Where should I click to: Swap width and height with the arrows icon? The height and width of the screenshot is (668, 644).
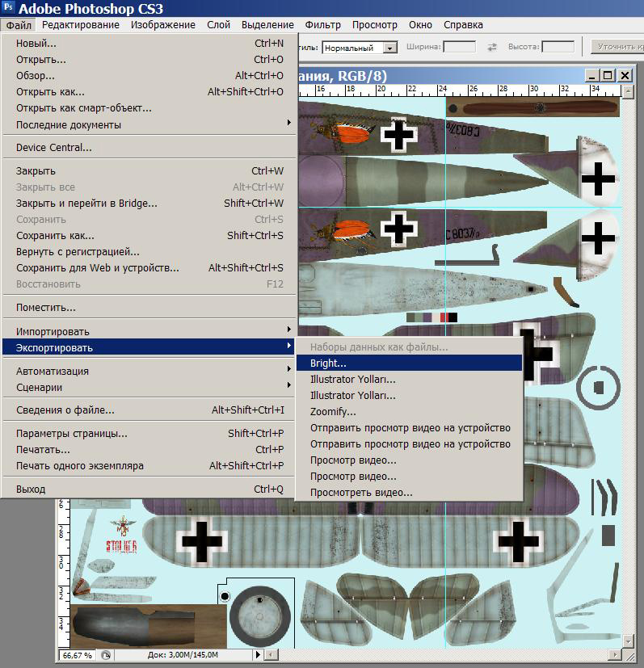pyautogui.click(x=492, y=47)
